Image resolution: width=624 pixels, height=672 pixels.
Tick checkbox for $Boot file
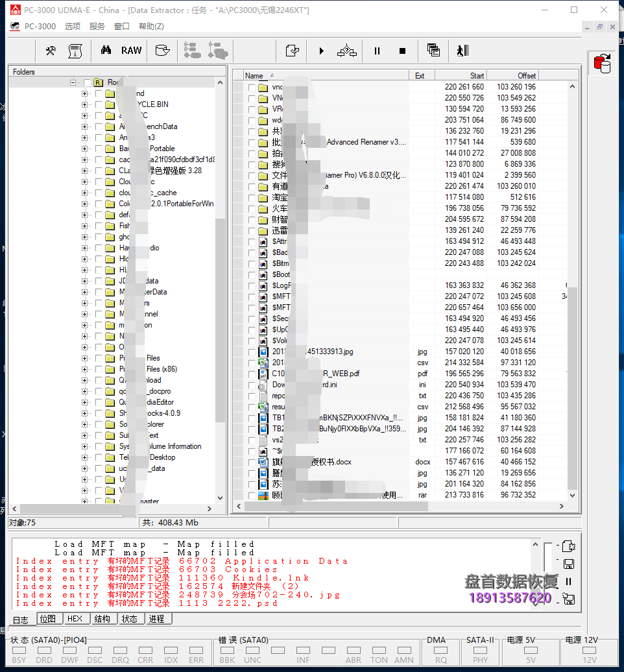click(x=252, y=275)
